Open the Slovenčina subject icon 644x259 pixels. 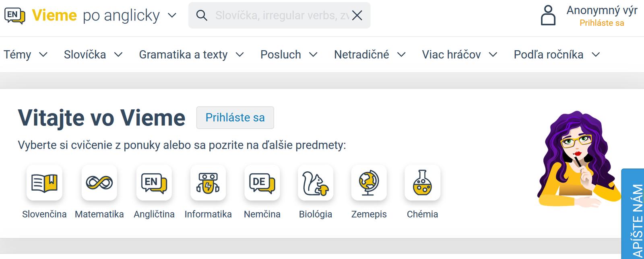(x=44, y=183)
